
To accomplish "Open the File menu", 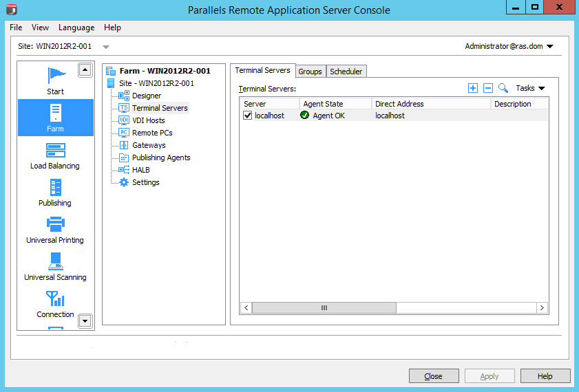I will tap(16, 28).
